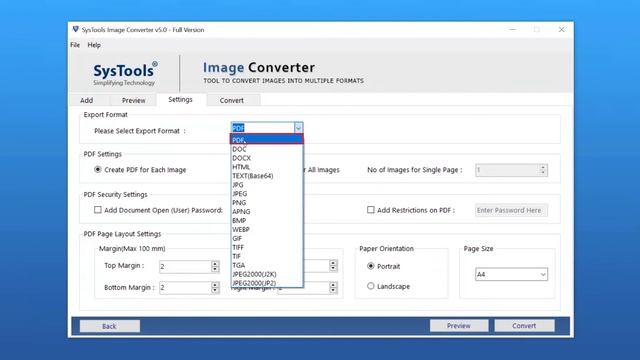640x360 pixels.
Task: Click the bottom Preview button
Action: point(459,326)
